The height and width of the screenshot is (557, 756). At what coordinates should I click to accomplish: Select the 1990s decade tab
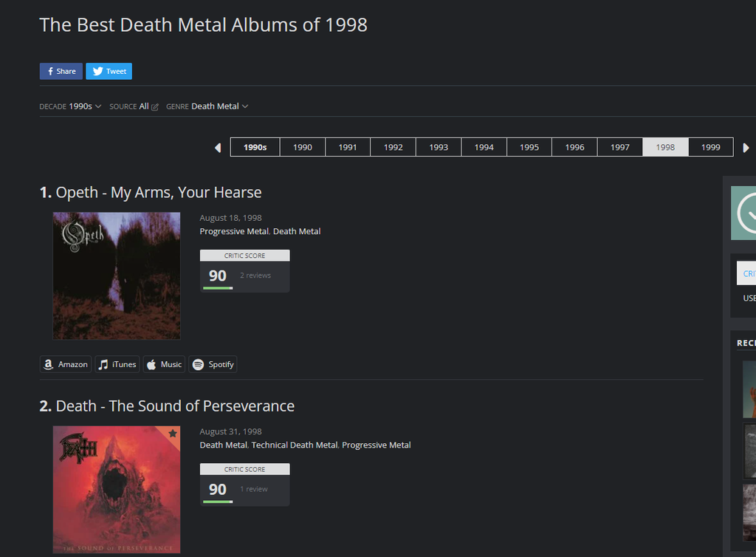click(255, 147)
